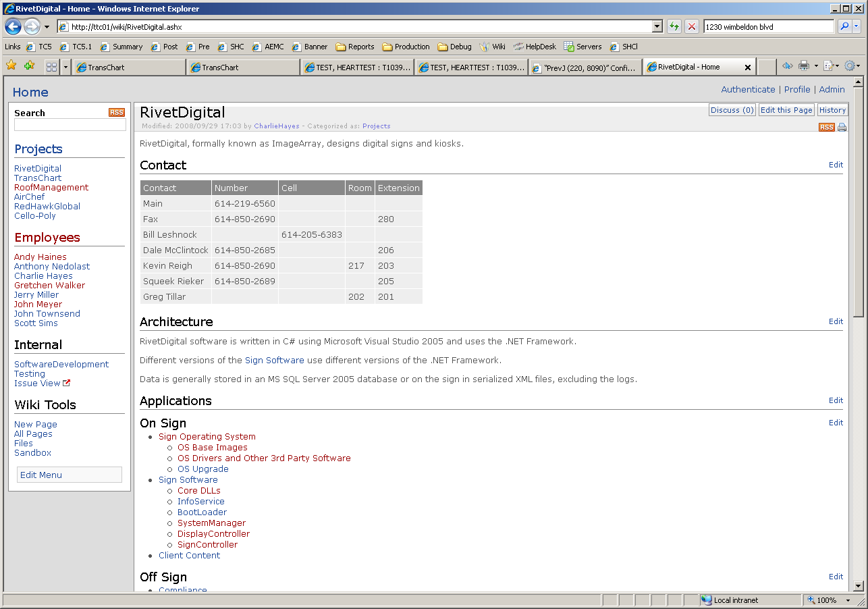Click the printer-friendly icon beside RSS
Viewport: 868px width, 609px height.
tap(842, 127)
